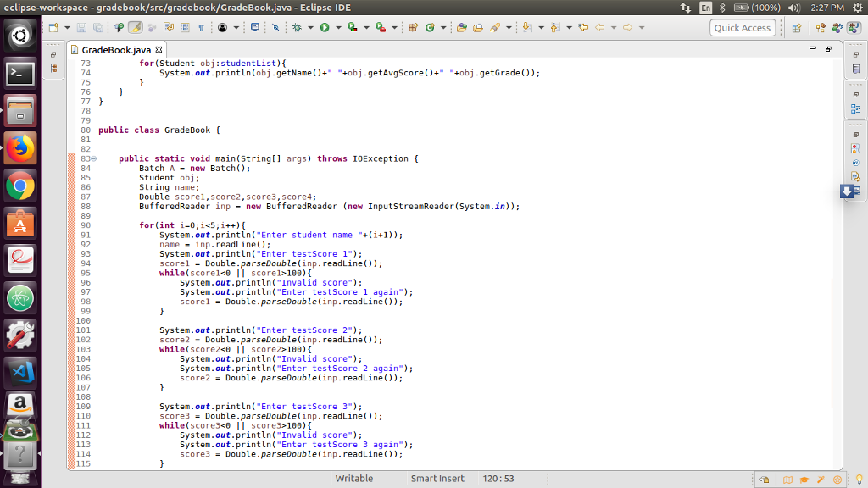Click the round user profile icon
Viewport: 868px width, 488px height.
click(x=223, y=28)
